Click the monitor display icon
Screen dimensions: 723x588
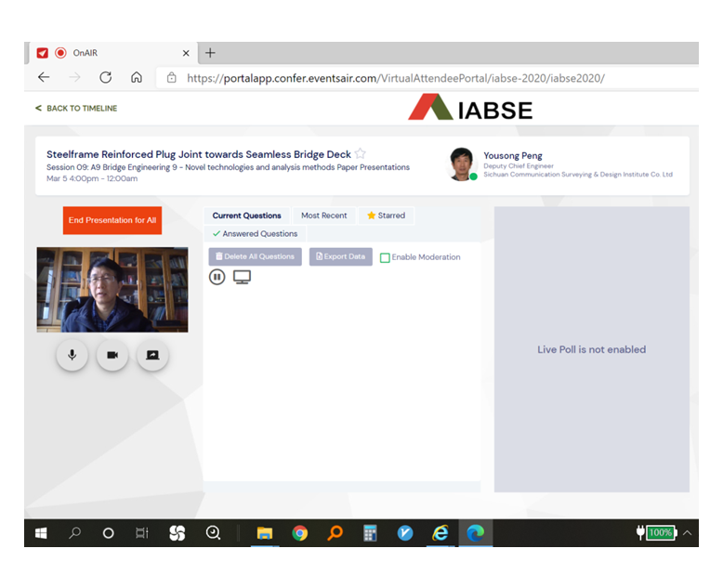[x=242, y=277]
